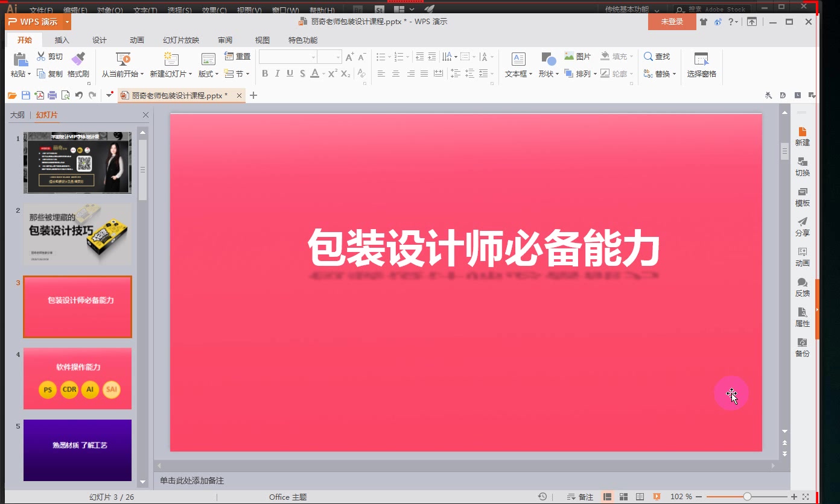
Task: Toggle underline formatting
Action: 290,74
